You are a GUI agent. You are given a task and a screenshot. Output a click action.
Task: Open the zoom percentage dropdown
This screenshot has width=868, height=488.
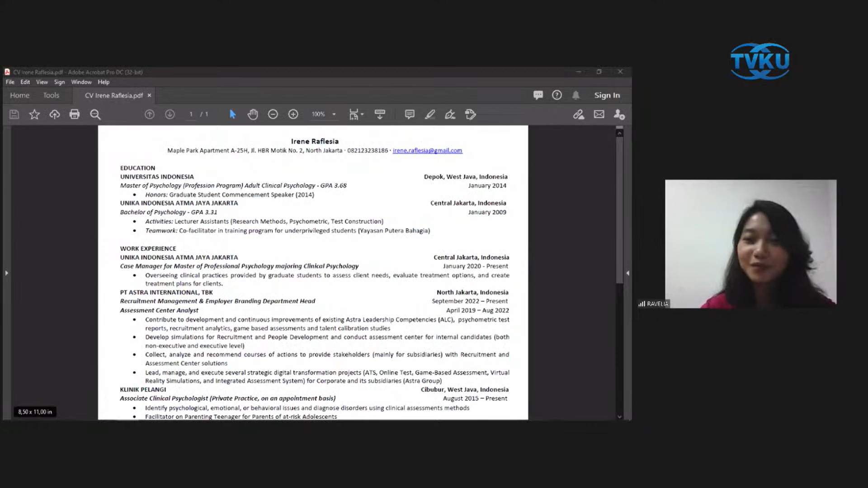(334, 114)
